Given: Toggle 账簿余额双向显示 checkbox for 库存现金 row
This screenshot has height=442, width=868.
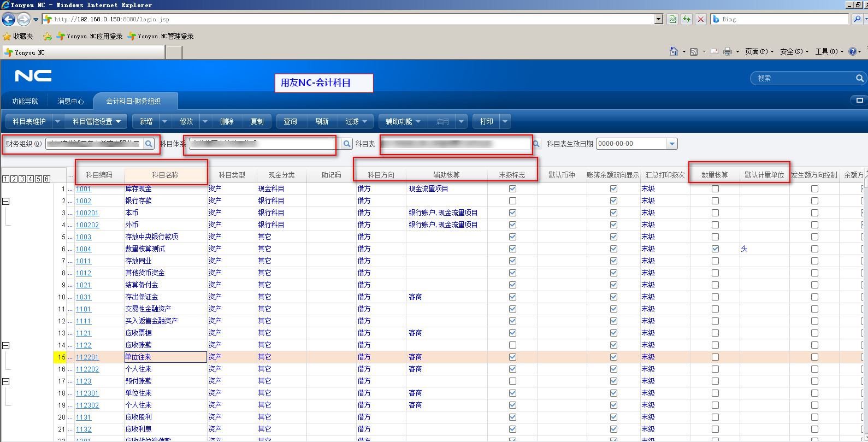Looking at the screenshot, I should 613,189.
